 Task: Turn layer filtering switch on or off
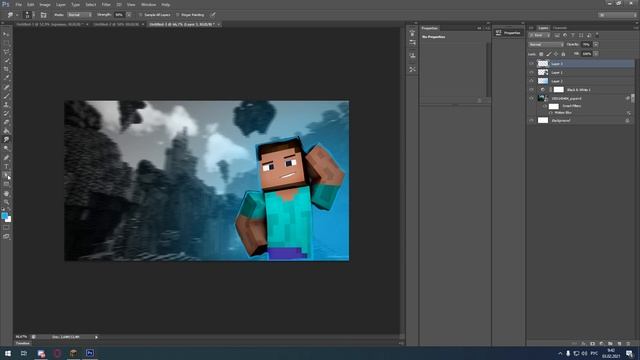597,35
